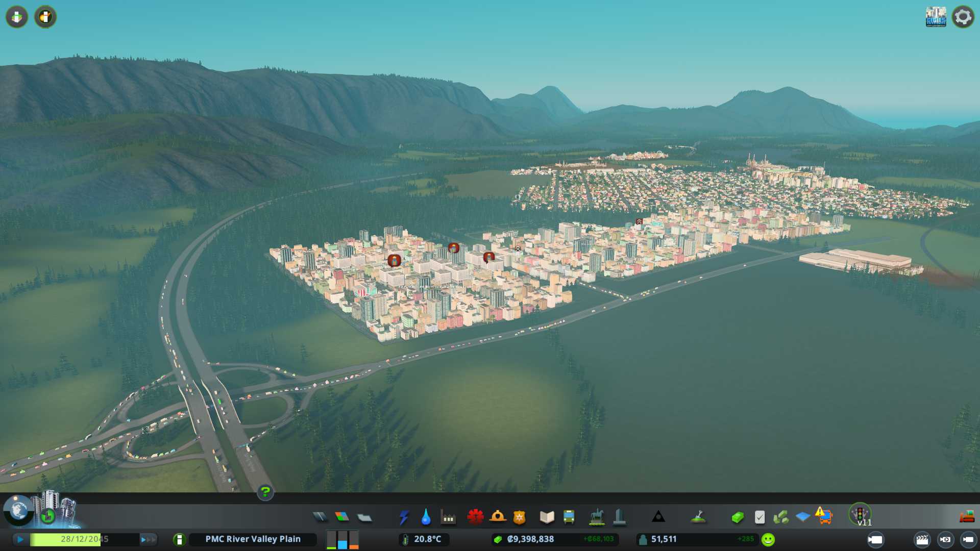Open the Education menu
Image resolution: width=980 pixels, height=551 pixels.
(x=547, y=517)
